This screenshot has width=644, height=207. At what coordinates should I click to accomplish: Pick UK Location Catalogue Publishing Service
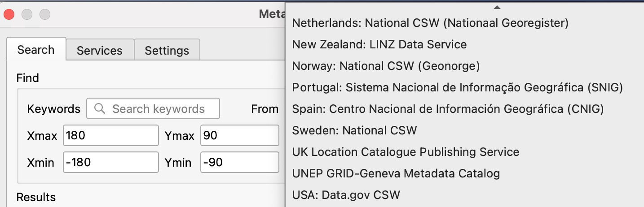tap(406, 152)
